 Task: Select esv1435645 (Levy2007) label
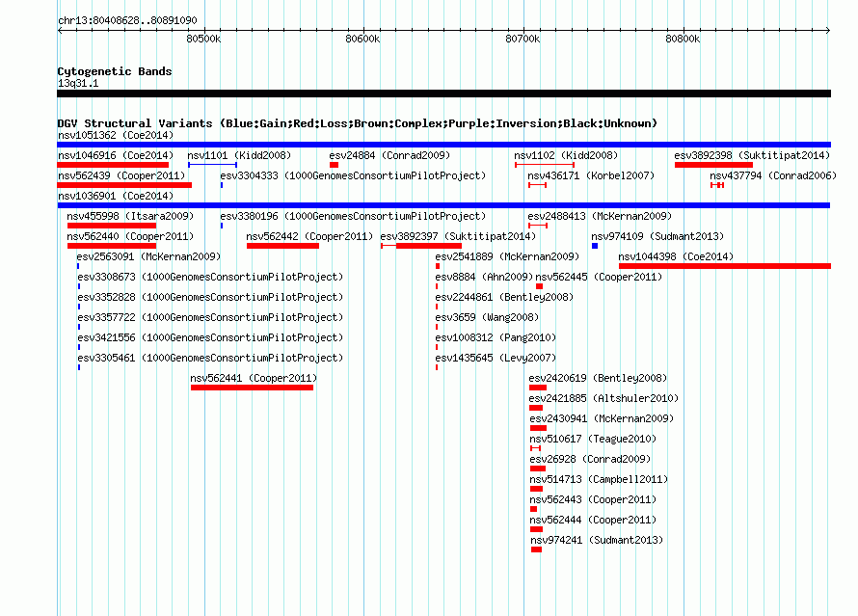tap(496, 358)
